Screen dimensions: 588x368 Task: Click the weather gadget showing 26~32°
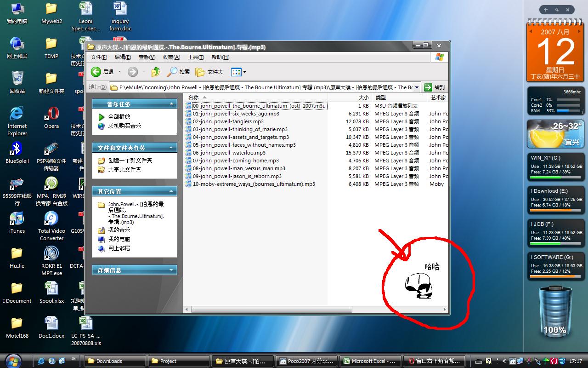point(555,134)
